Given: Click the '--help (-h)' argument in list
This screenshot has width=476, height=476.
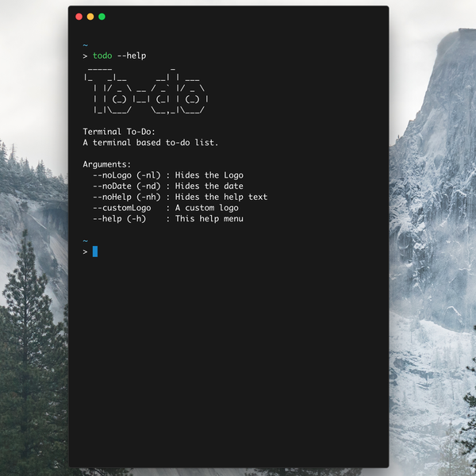Looking at the screenshot, I should point(119,219).
